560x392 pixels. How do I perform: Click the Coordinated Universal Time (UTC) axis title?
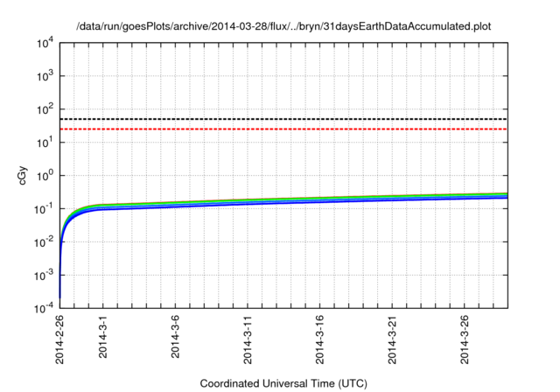click(x=283, y=384)
